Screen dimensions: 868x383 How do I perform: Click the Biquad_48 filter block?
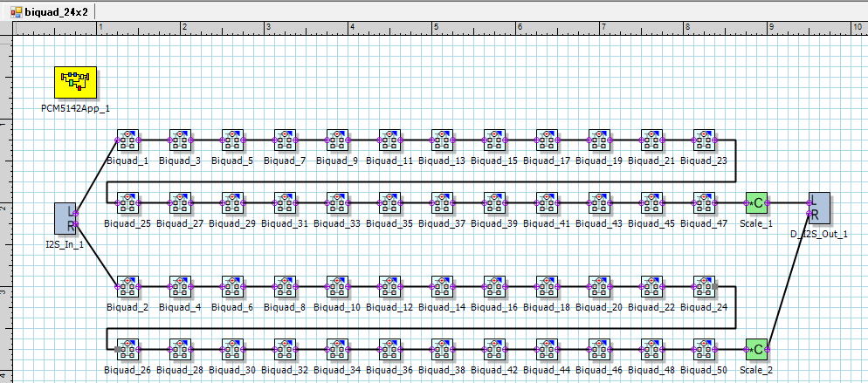(x=651, y=349)
